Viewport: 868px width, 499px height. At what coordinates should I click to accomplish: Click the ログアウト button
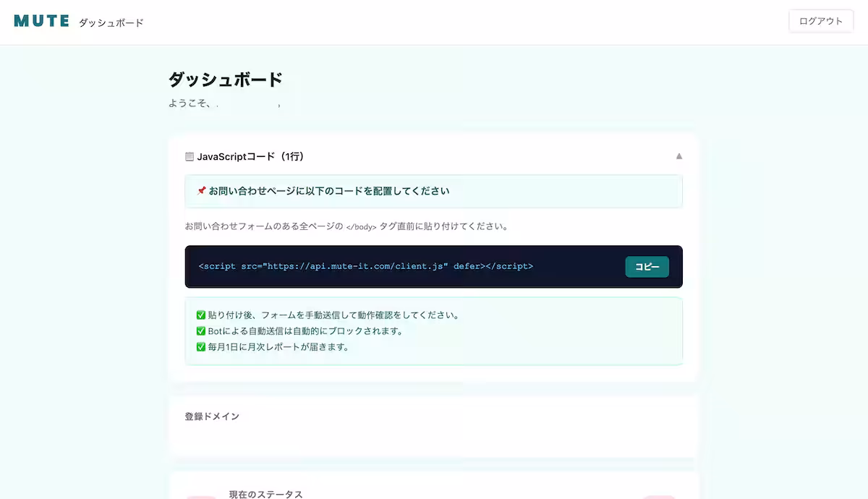click(x=821, y=21)
